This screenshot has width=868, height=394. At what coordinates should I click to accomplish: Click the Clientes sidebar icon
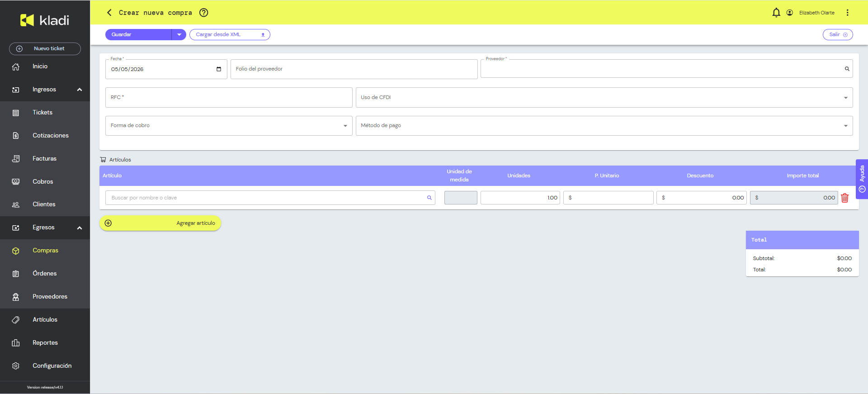(x=16, y=204)
